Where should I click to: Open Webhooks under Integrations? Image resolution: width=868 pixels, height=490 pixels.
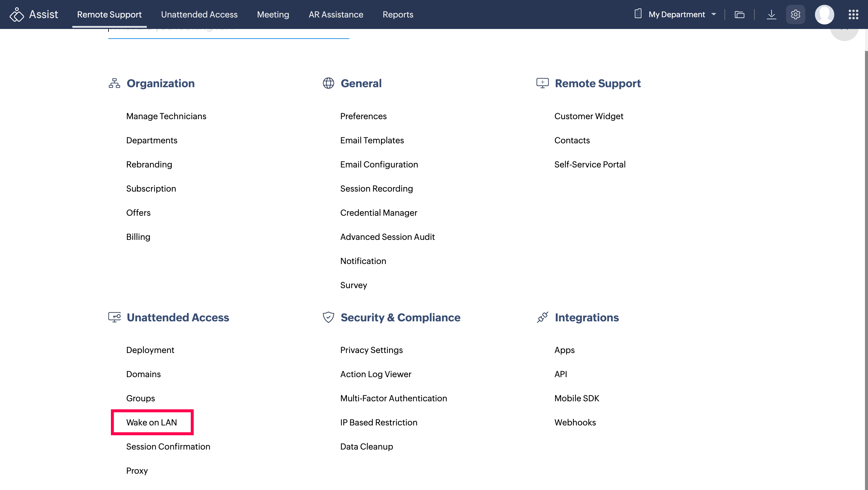tap(575, 422)
